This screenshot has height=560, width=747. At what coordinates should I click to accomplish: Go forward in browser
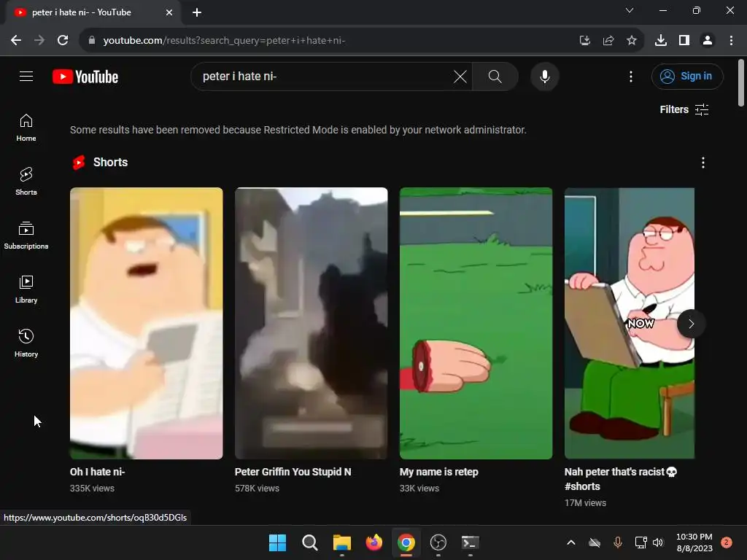[39, 41]
